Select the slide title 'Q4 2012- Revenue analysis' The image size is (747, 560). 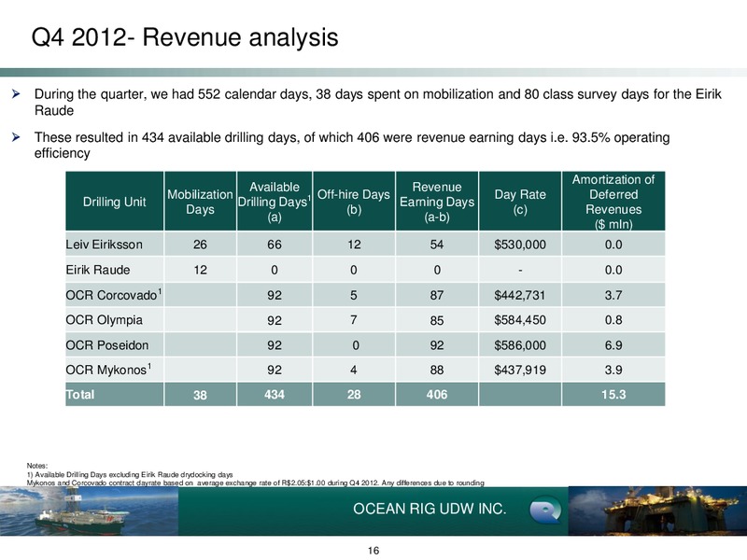tap(185, 37)
